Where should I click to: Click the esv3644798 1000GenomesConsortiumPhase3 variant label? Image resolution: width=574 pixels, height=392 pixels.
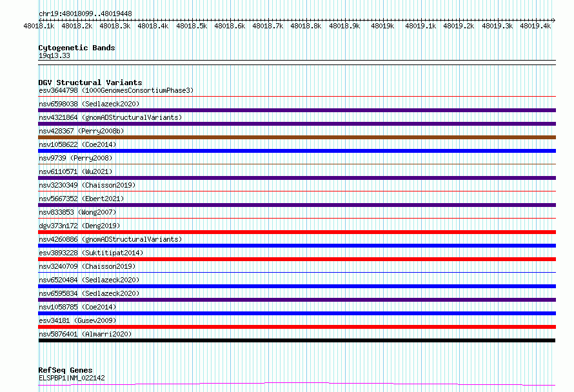click(x=116, y=90)
